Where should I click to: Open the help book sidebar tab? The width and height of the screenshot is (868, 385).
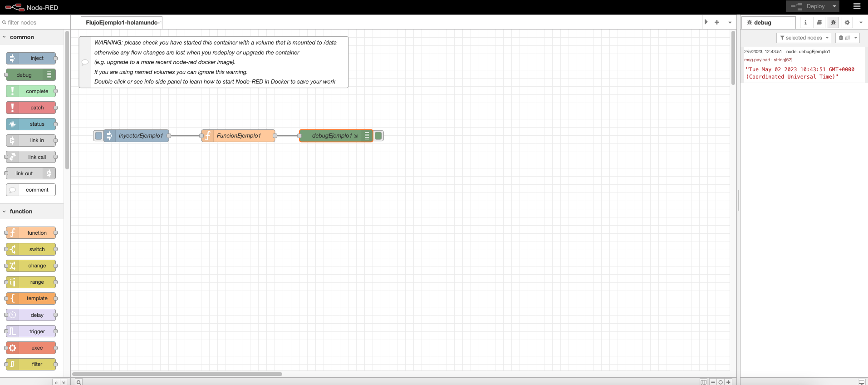(x=819, y=22)
